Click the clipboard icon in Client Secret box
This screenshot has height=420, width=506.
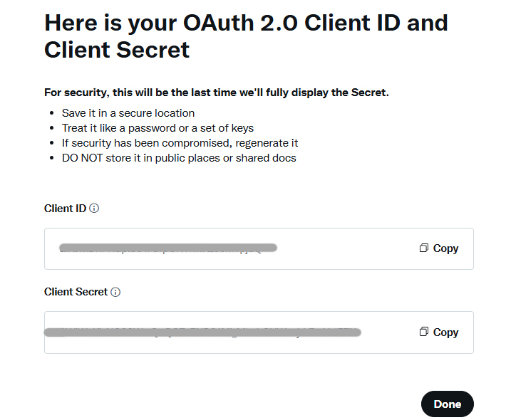pos(424,332)
